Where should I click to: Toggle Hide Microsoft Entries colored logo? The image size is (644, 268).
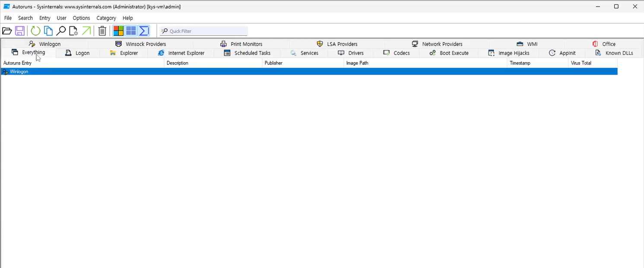(x=118, y=31)
